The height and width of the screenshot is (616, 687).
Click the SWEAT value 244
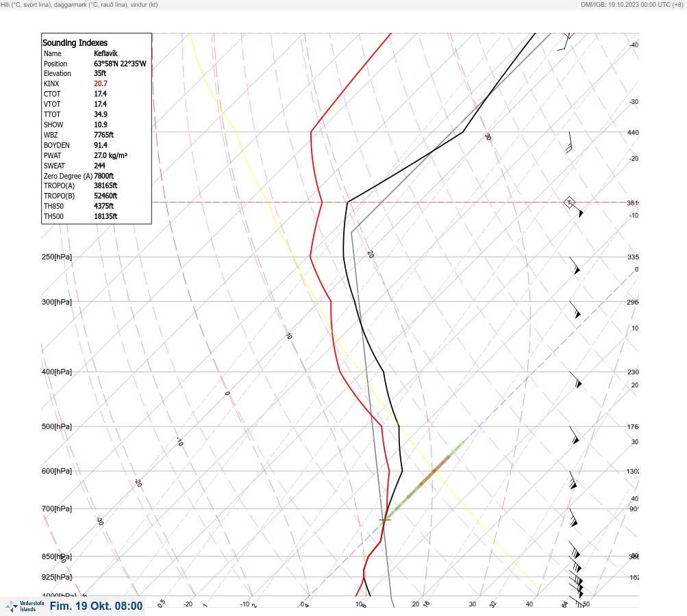coord(99,166)
